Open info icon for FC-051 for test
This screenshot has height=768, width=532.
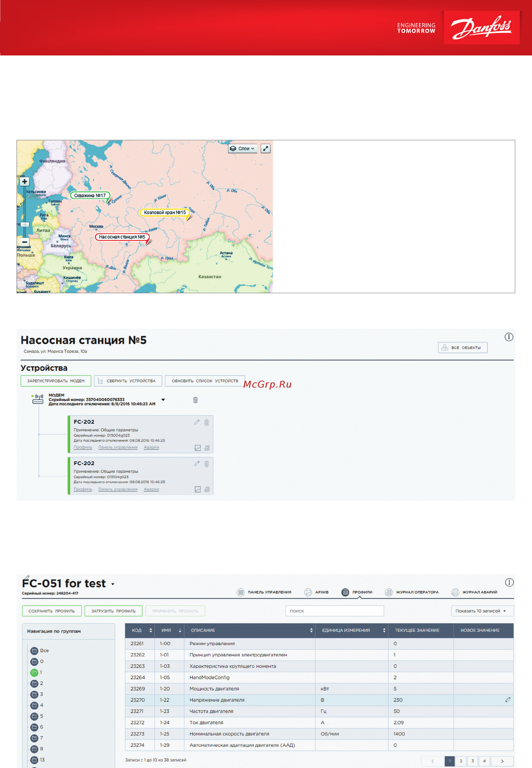(x=509, y=582)
